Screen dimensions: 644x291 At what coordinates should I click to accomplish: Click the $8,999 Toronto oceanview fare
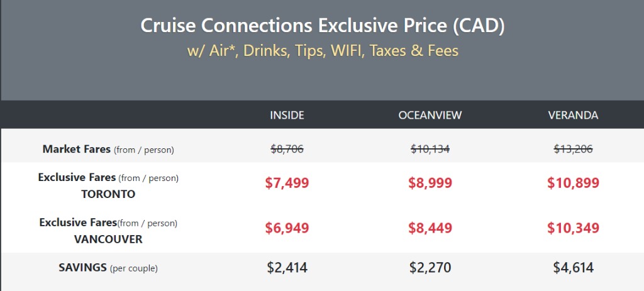(x=430, y=183)
